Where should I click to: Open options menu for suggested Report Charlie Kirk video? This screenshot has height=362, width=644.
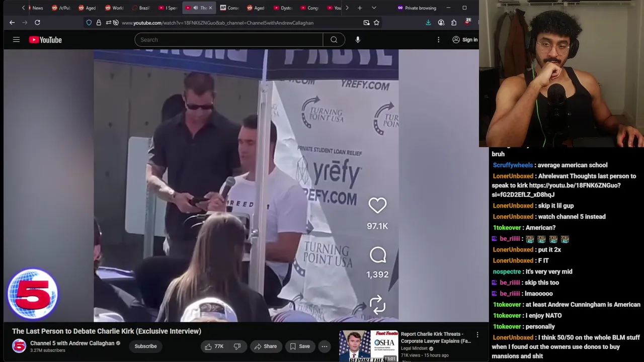click(477, 335)
